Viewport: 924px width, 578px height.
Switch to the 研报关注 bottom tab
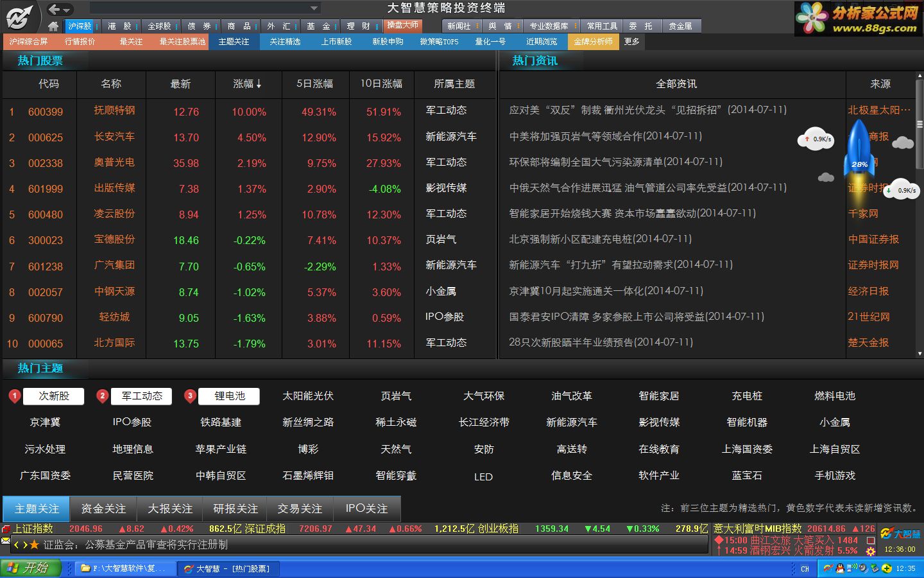point(235,509)
